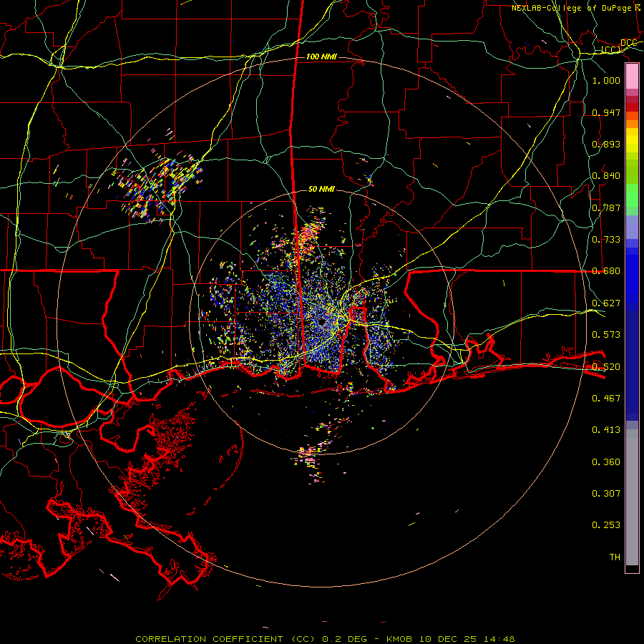Click the 'NEXLAB-College of DuPage' credit text
644x644 pixels.
[x=571, y=8]
